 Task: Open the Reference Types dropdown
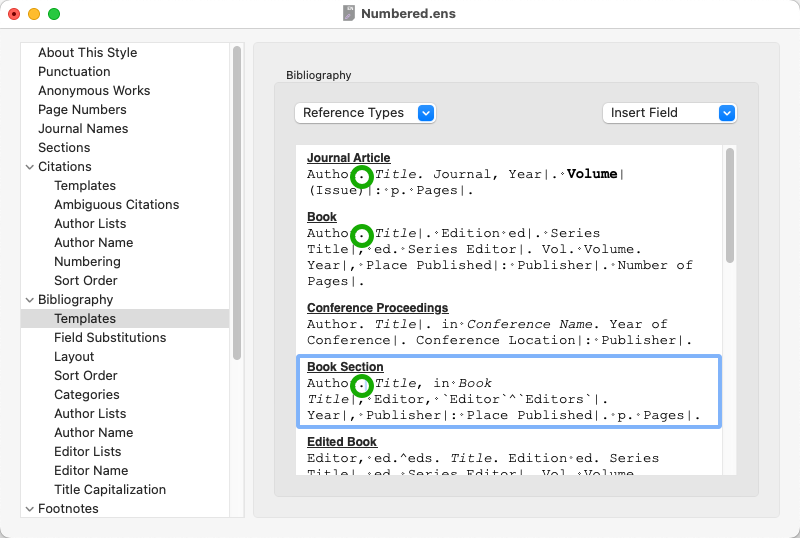(x=365, y=113)
